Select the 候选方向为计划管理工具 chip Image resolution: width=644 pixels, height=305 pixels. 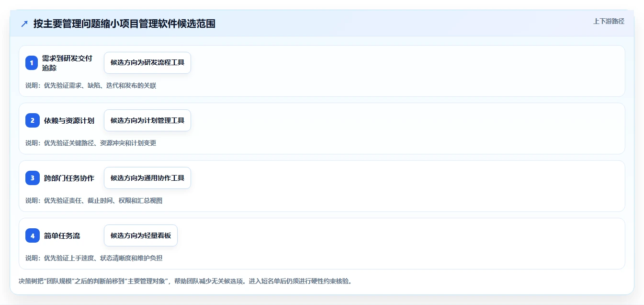coord(147,120)
